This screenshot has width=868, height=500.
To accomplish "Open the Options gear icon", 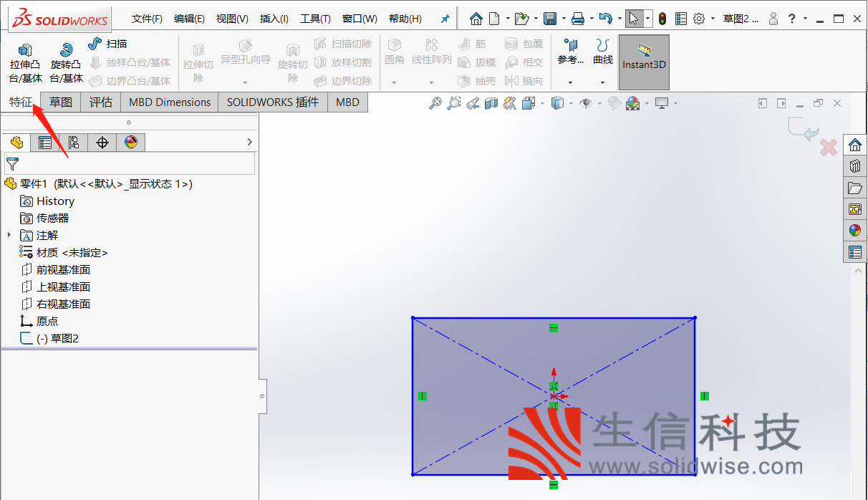I will 699,19.
